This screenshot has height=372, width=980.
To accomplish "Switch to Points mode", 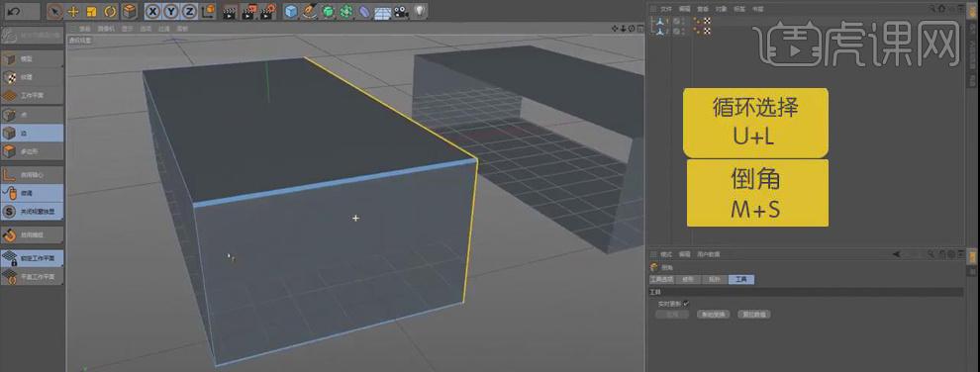I will coord(33,116).
